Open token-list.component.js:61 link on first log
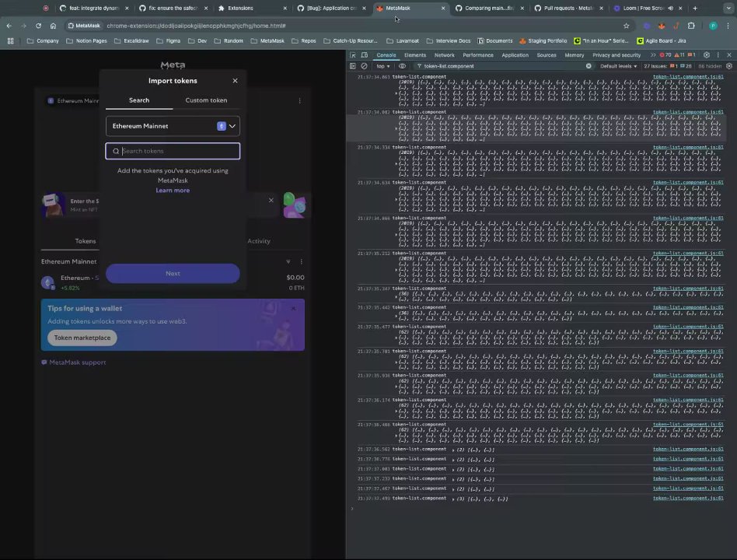The image size is (737, 560). (688, 77)
